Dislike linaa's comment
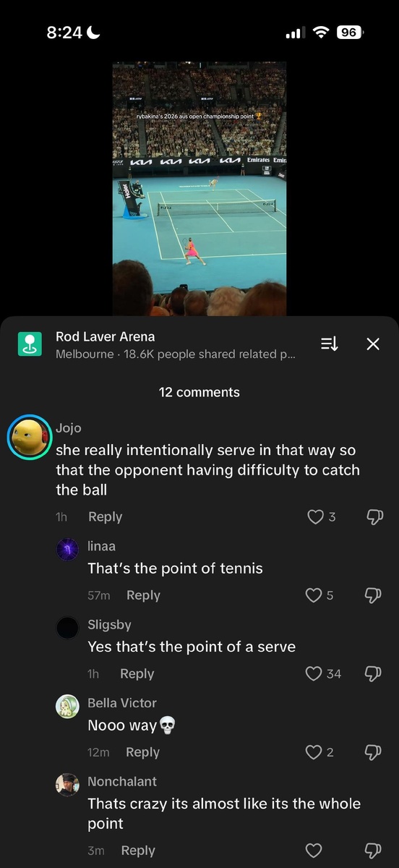Screen dimensions: 399x868 click(x=374, y=595)
